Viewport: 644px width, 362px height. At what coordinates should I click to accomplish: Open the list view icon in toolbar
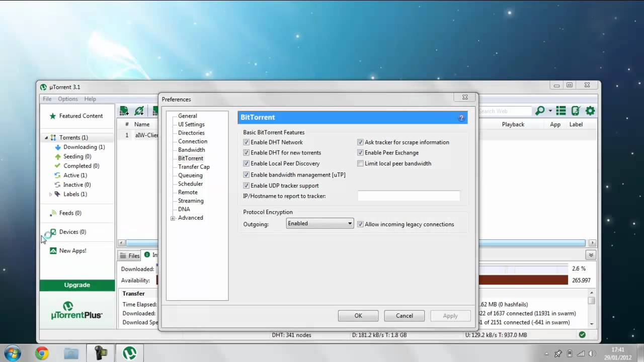click(x=561, y=111)
